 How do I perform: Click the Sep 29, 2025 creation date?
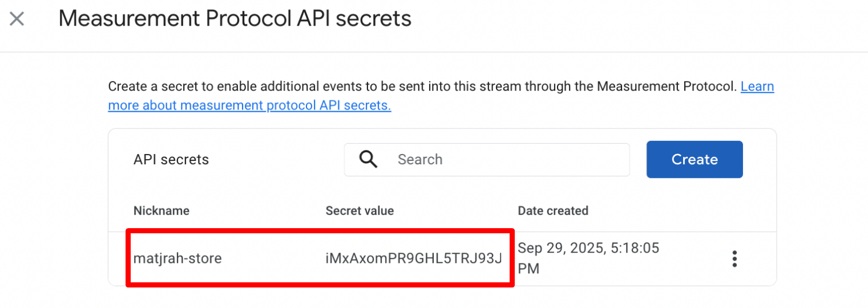tap(588, 249)
